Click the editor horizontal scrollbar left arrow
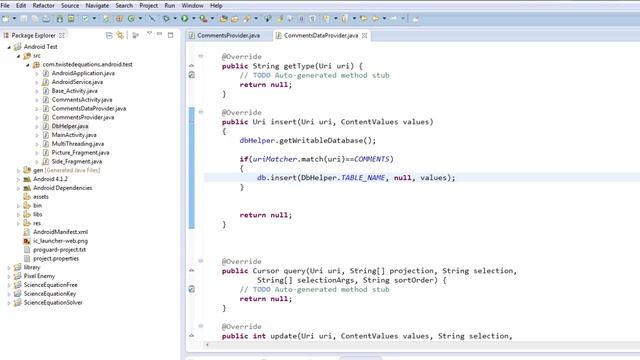Screen dimensions: 640x360 207,345
